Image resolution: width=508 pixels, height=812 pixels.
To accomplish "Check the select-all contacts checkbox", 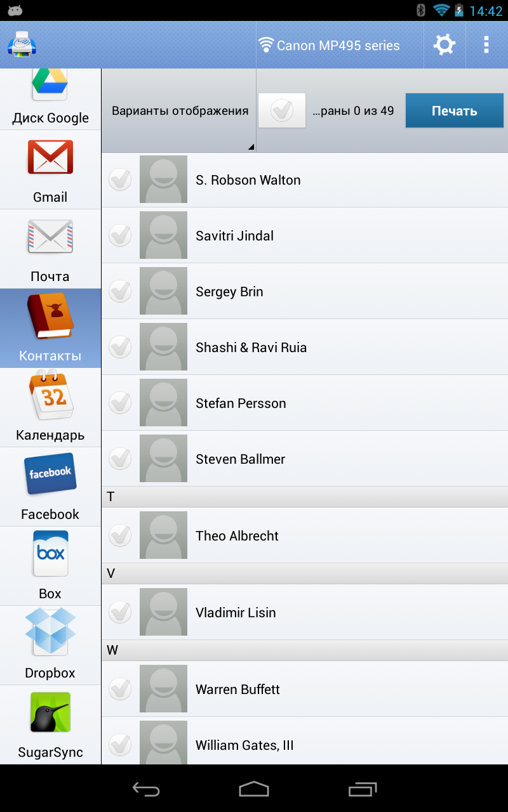I will tap(282, 110).
